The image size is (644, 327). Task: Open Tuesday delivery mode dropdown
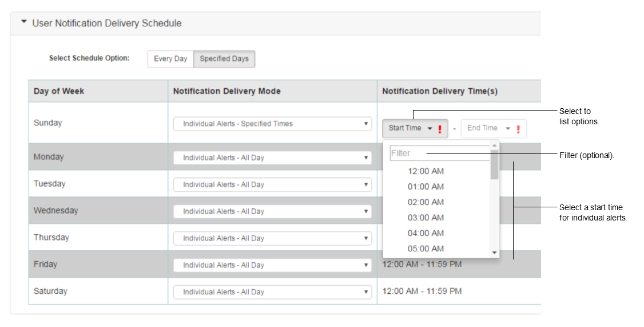coord(272,184)
